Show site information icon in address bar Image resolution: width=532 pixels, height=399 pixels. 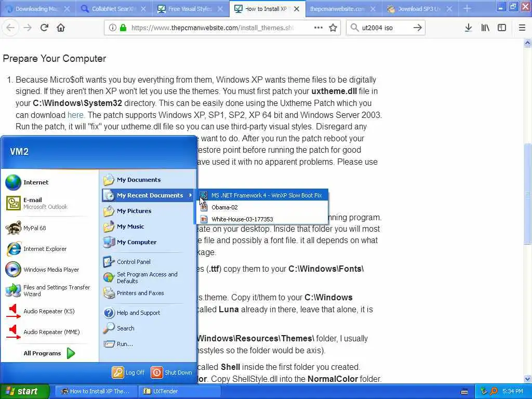pos(112,28)
